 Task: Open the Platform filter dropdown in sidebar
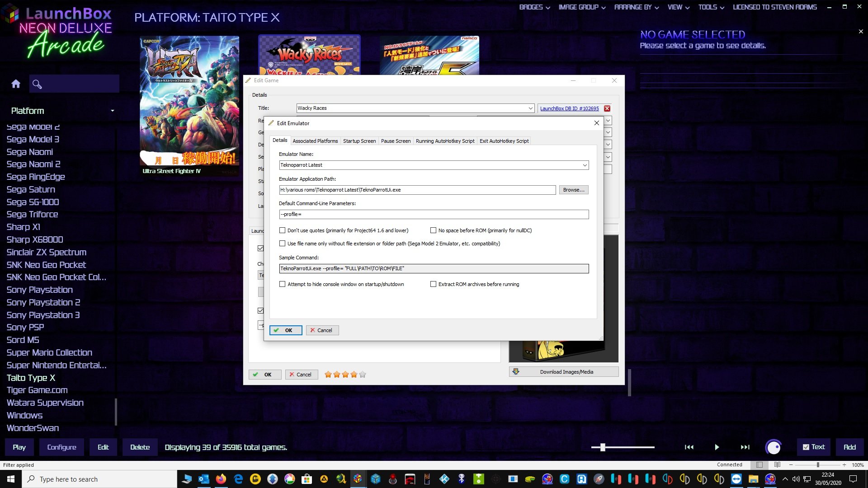coord(113,111)
